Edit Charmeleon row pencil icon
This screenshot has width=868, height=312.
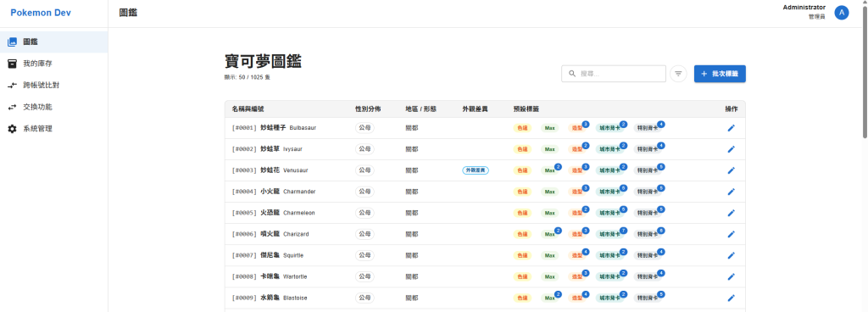click(732, 213)
